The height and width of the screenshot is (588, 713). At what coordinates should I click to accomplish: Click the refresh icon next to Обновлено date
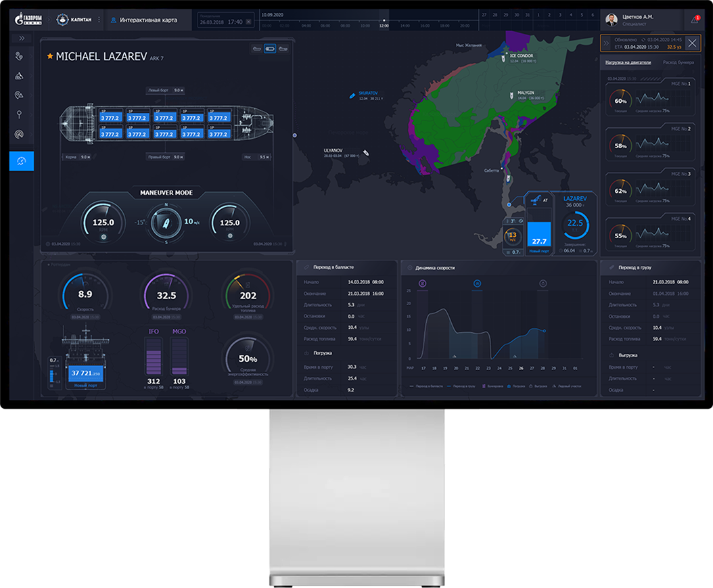click(x=643, y=40)
